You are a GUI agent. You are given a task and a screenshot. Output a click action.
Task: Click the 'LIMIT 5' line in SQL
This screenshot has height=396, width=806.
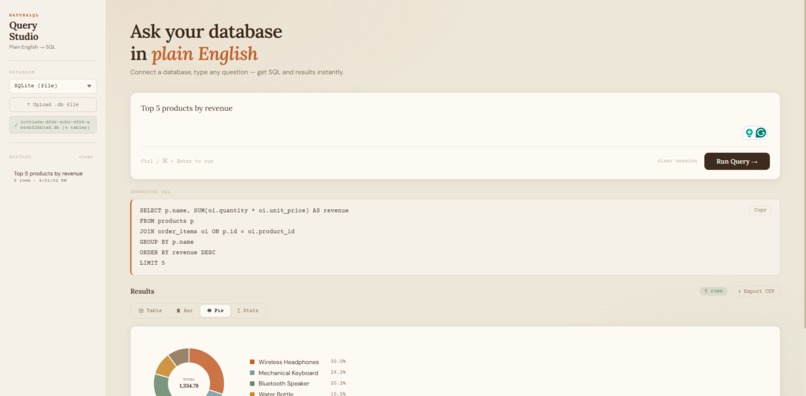pyautogui.click(x=152, y=263)
